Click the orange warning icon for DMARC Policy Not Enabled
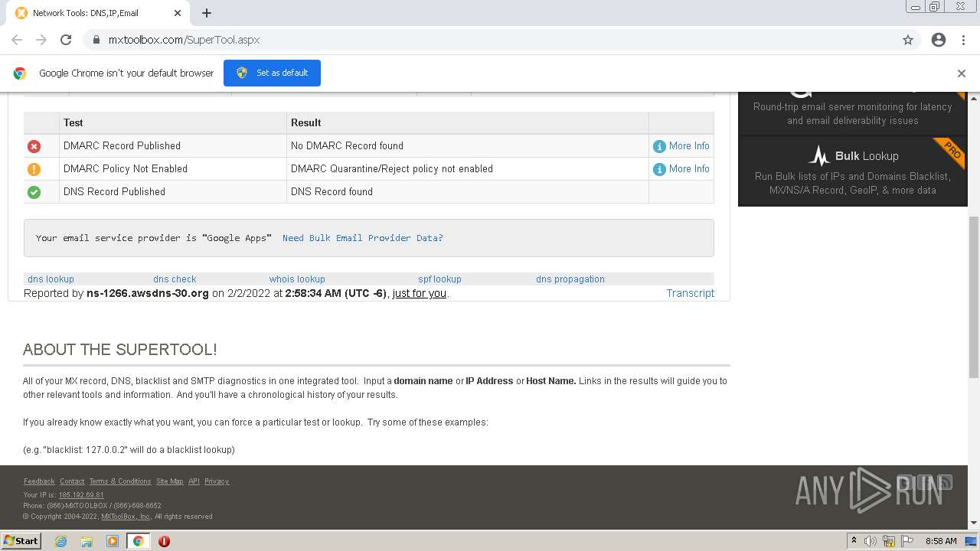 (34, 169)
